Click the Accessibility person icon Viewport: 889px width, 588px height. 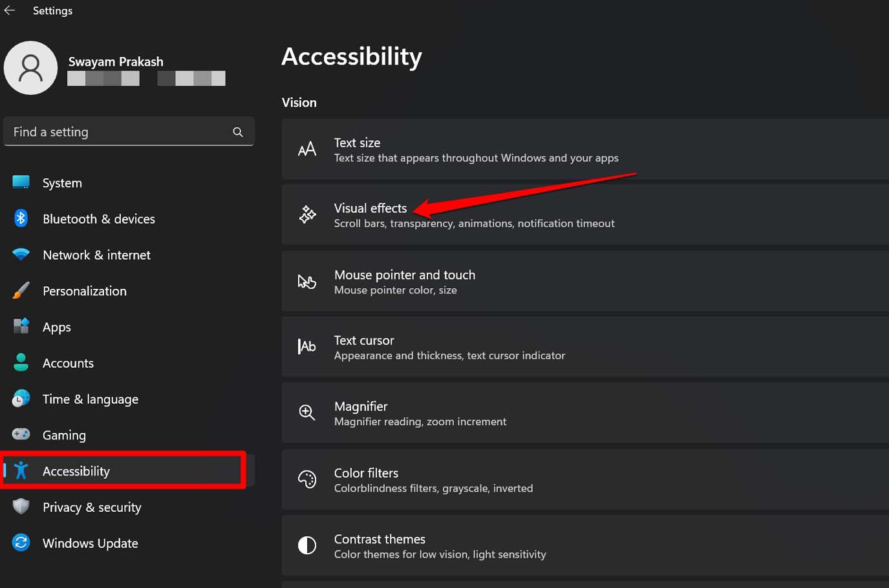pyautogui.click(x=21, y=471)
